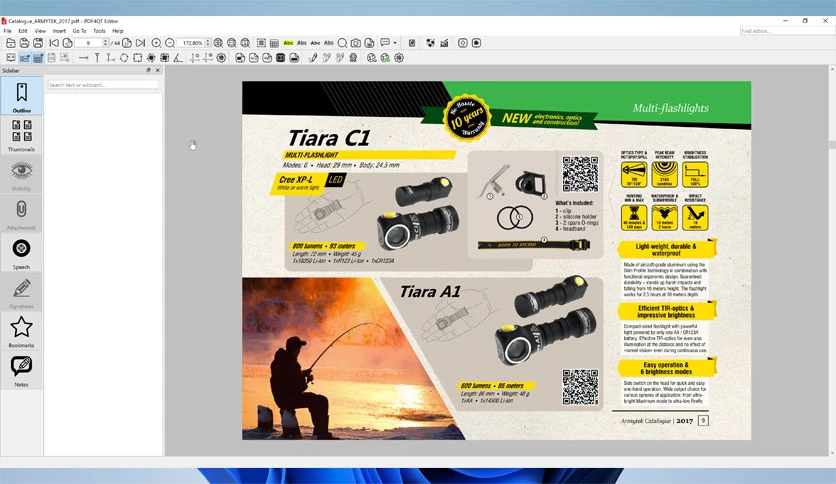The width and height of the screenshot is (836, 484).
Task: Click the certificate ribbon icon
Action: pyautogui.click(x=353, y=58)
